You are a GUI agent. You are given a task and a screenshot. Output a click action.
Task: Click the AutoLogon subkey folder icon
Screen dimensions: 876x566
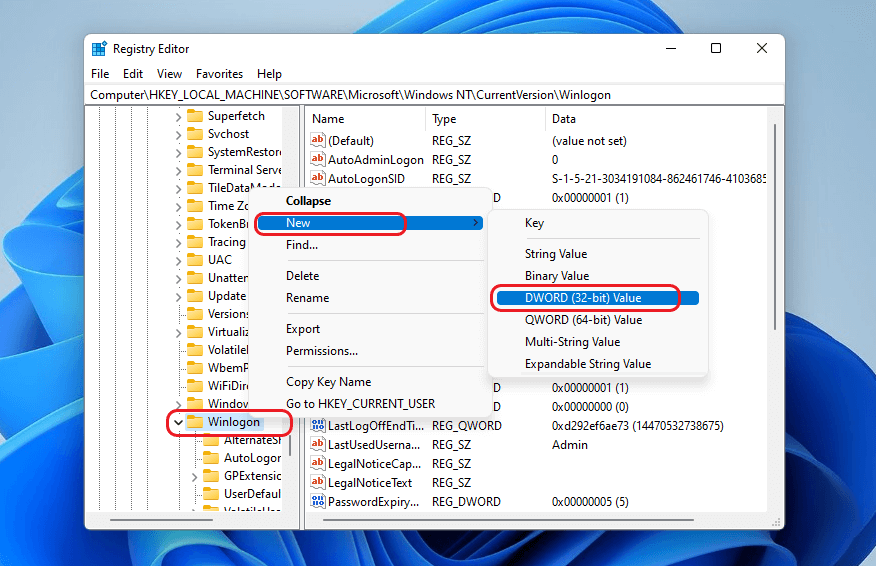click(211, 458)
